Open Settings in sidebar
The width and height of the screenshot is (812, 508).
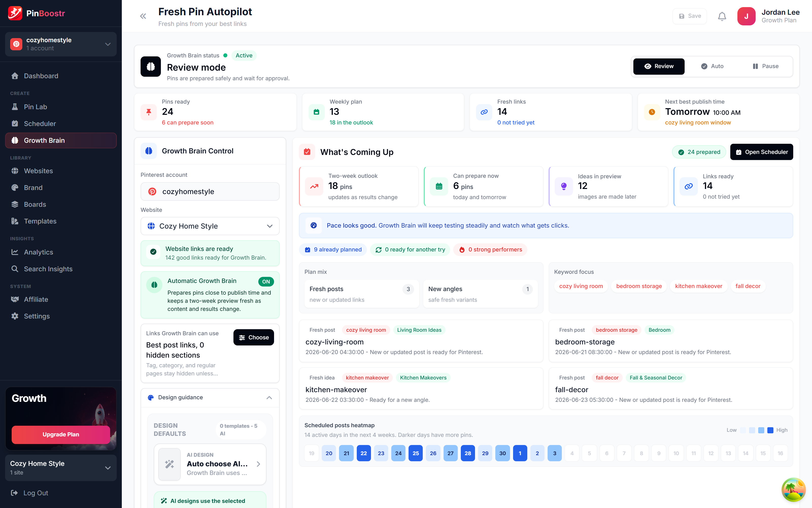(x=61, y=316)
